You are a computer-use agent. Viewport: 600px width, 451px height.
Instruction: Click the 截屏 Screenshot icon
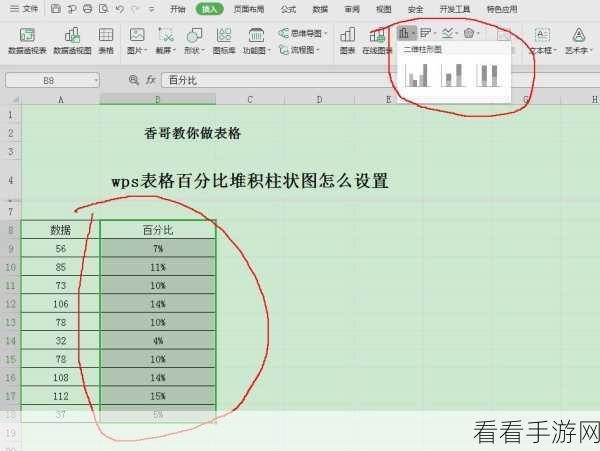click(x=166, y=35)
